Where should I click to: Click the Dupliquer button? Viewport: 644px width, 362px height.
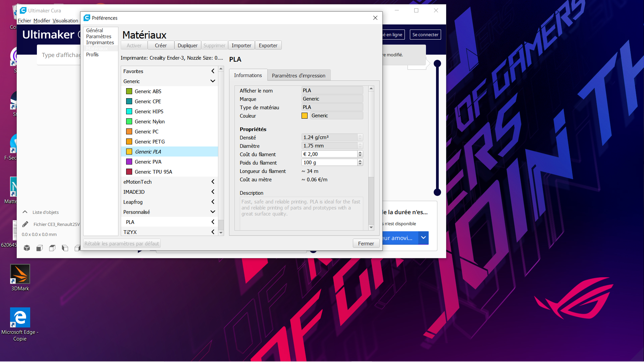pyautogui.click(x=187, y=46)
